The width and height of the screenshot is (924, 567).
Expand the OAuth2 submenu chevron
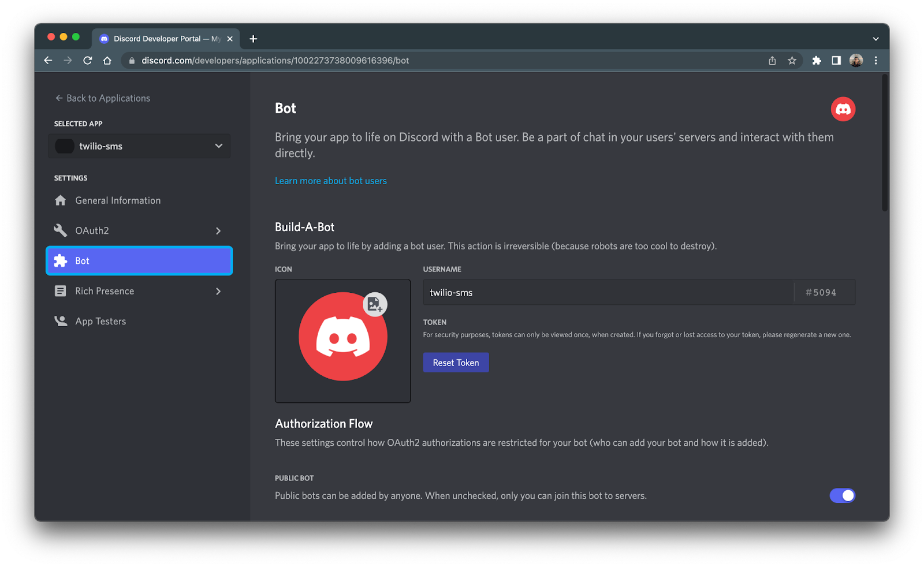click(x=218, y=231)
